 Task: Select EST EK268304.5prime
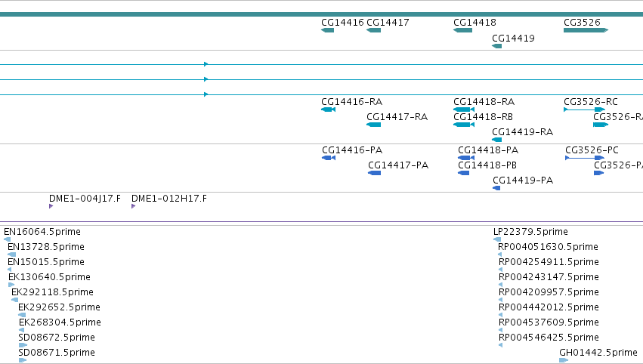(x=21, y=330)
